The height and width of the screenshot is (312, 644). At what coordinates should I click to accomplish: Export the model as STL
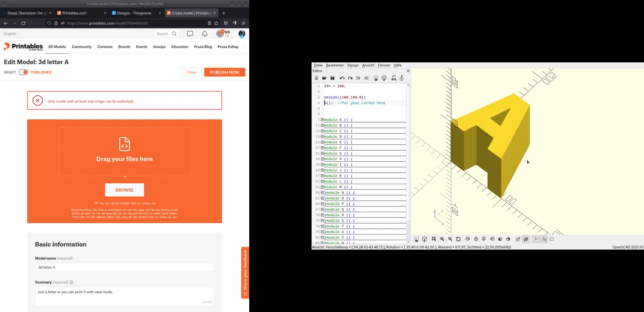pos(393,78)
